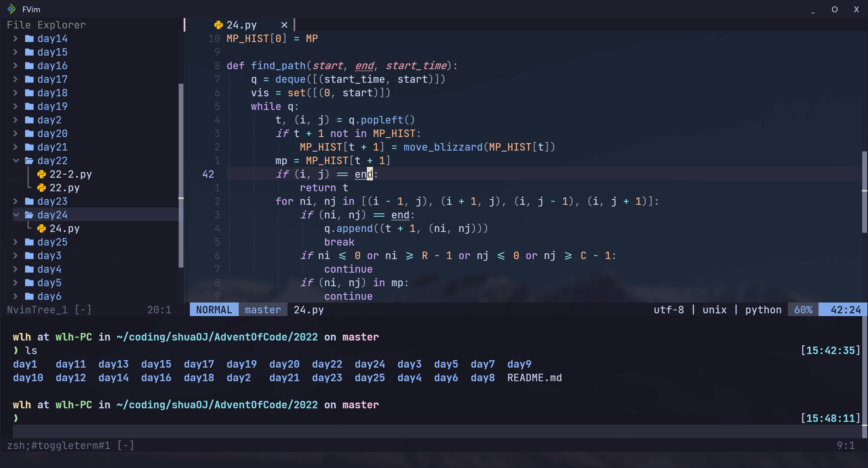Click the open folder icon of day22
Screen dimensions: 868x468
(29, 161)
